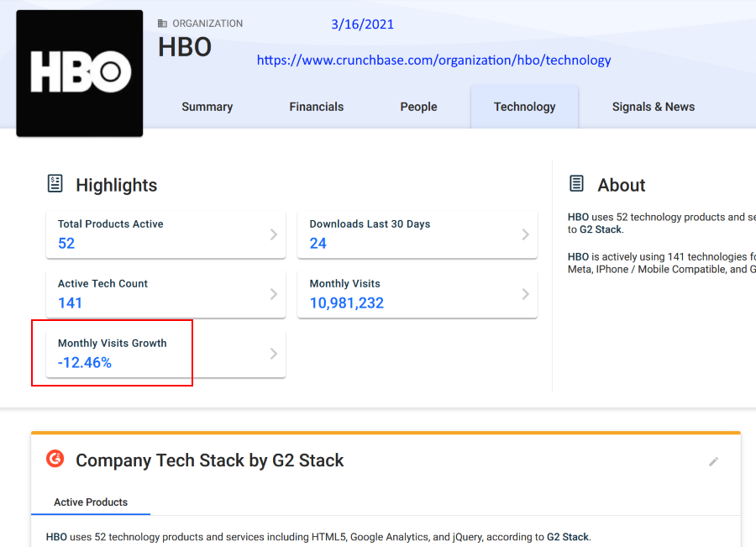
Task: Open the Signals & News tab
Action: [654, 107]
